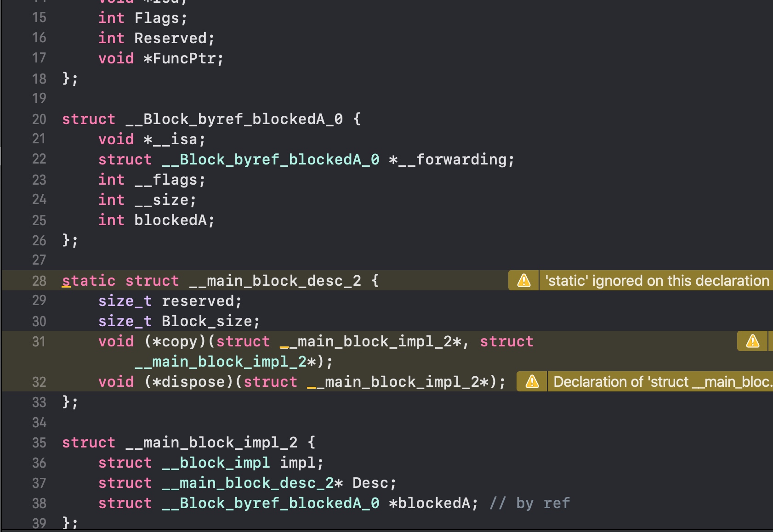Viewport: 773px width, 532px height.
Task: Click '__main_block_impl_2' struct name on line 35
Action: tap(211, 442)
